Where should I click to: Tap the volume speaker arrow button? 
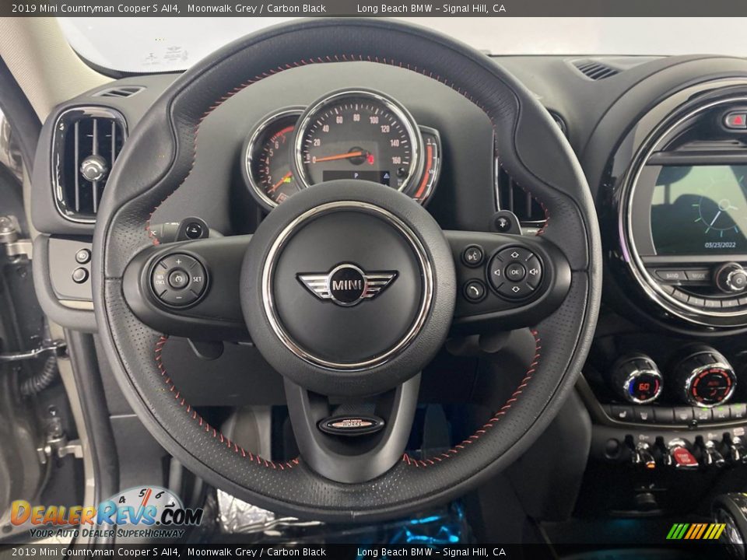point(534,272)
